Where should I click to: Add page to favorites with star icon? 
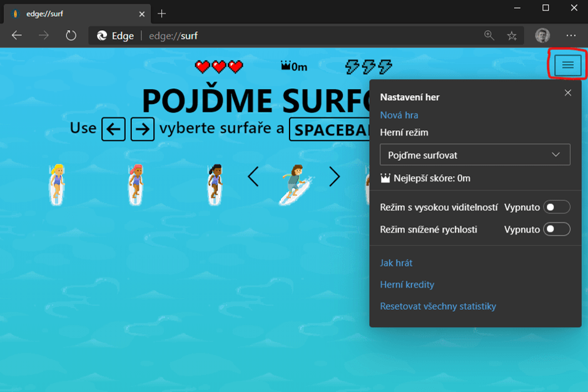coord(512,36)
